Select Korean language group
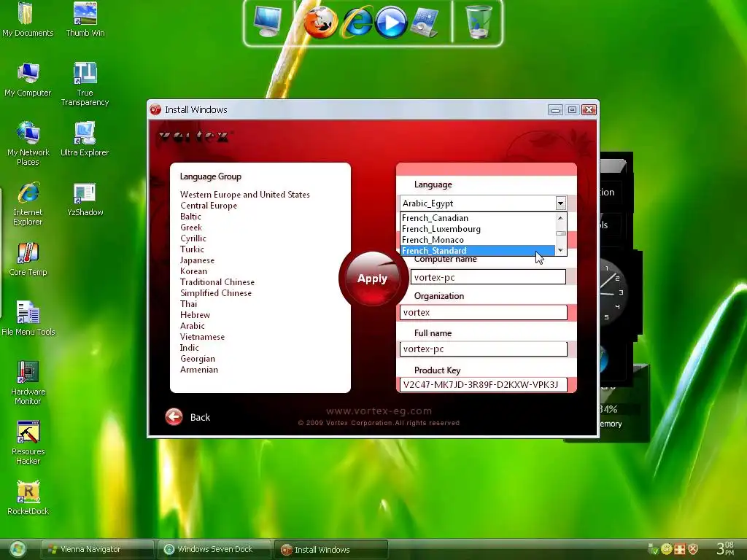Screen dimensions: 747x560 (193, 271)
